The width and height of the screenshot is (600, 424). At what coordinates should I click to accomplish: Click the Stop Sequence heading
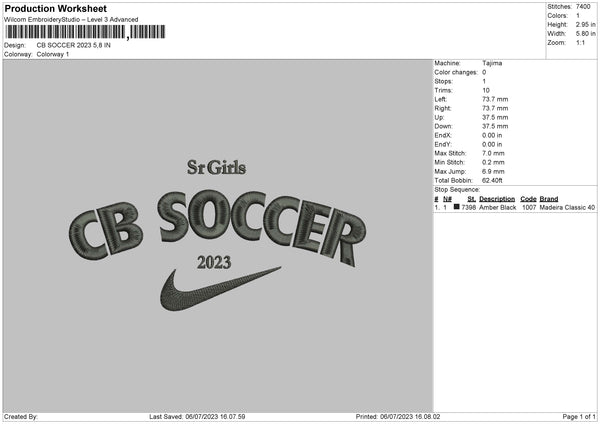click(457, 189)
